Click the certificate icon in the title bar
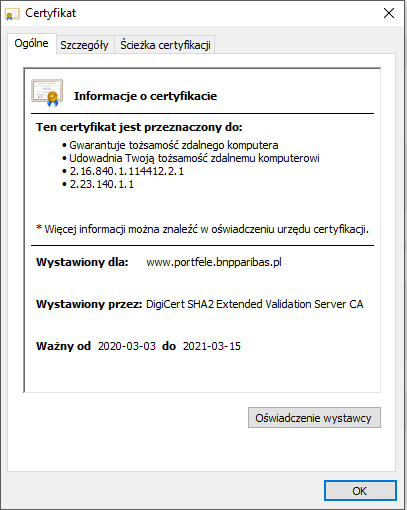The width and height of the screenshot is (407, 510). 12,14
